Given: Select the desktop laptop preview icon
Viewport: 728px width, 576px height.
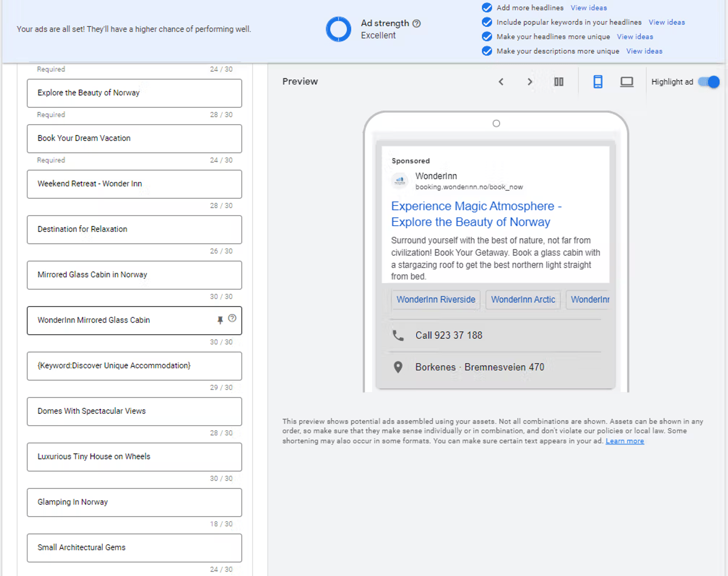Looking at the screenshot, I should pyautogui.click(x=626, y=82).
